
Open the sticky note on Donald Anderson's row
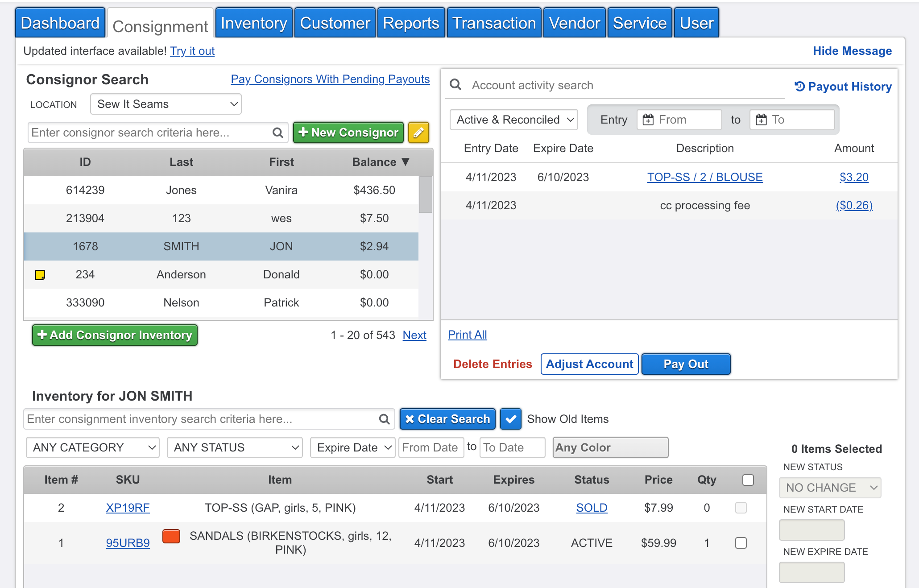[x=41, y=274]
